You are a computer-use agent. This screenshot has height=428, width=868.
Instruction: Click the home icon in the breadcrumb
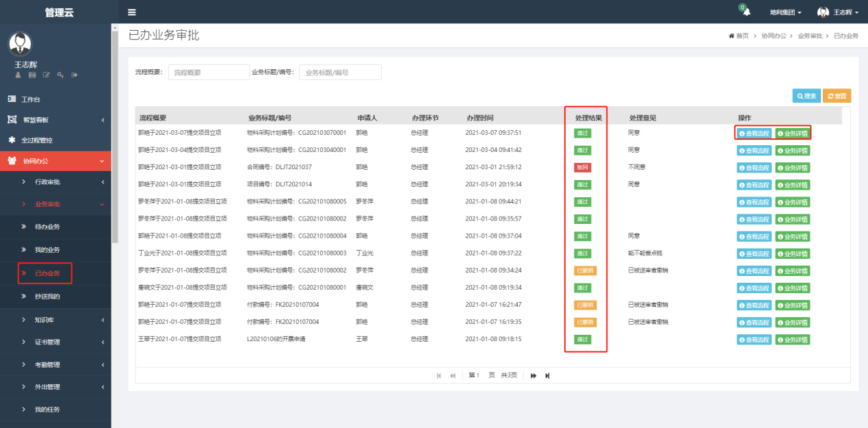(x=732, y=36)
